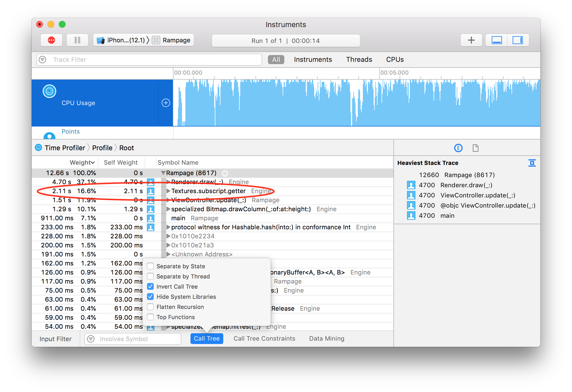Click the add instrument plus button
The image size is (572, 392).
pos(471,40)
